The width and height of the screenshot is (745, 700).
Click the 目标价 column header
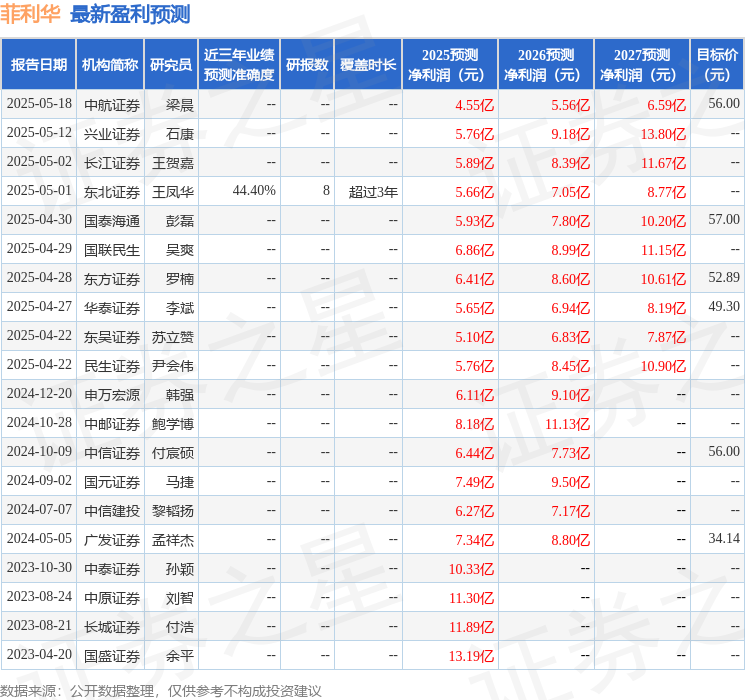(x=716, y=65)
